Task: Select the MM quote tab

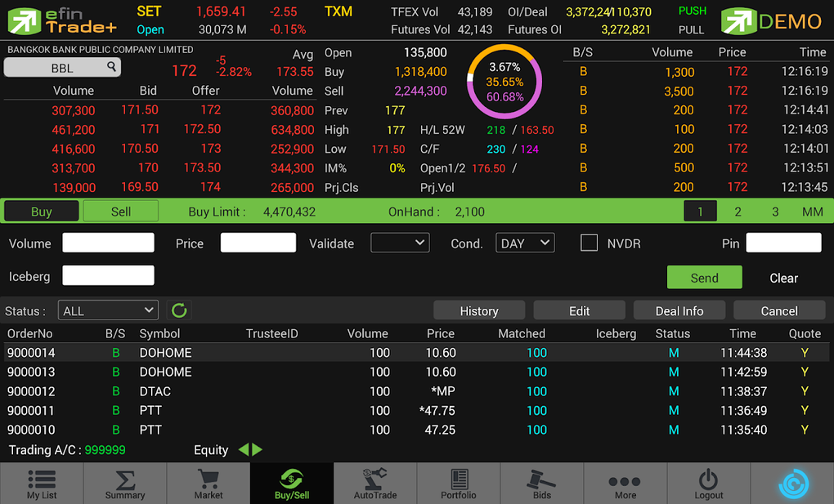Action: 813,211
